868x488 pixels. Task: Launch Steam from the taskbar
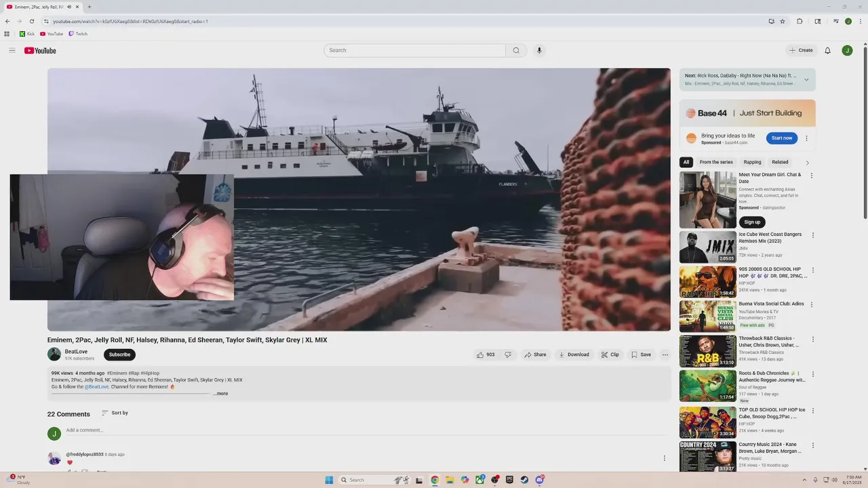coord(524,480)
